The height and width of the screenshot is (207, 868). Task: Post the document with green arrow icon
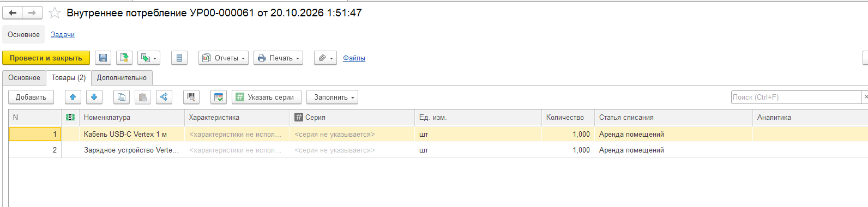124,58
